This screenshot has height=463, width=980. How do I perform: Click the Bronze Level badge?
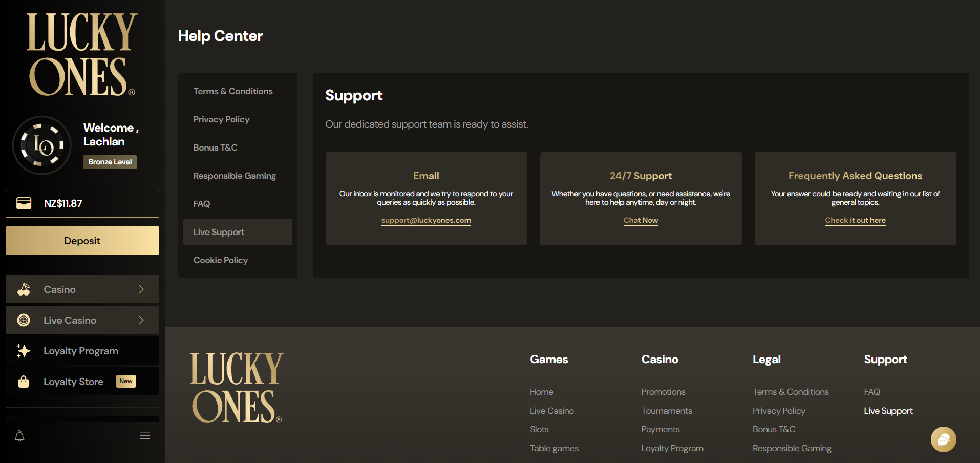[x=110, y=162]
